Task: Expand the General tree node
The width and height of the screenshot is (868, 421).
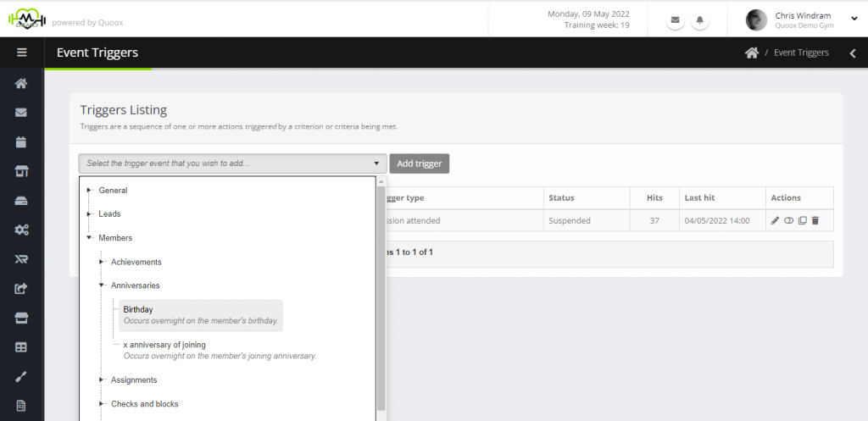Action: tap(88, 191)
